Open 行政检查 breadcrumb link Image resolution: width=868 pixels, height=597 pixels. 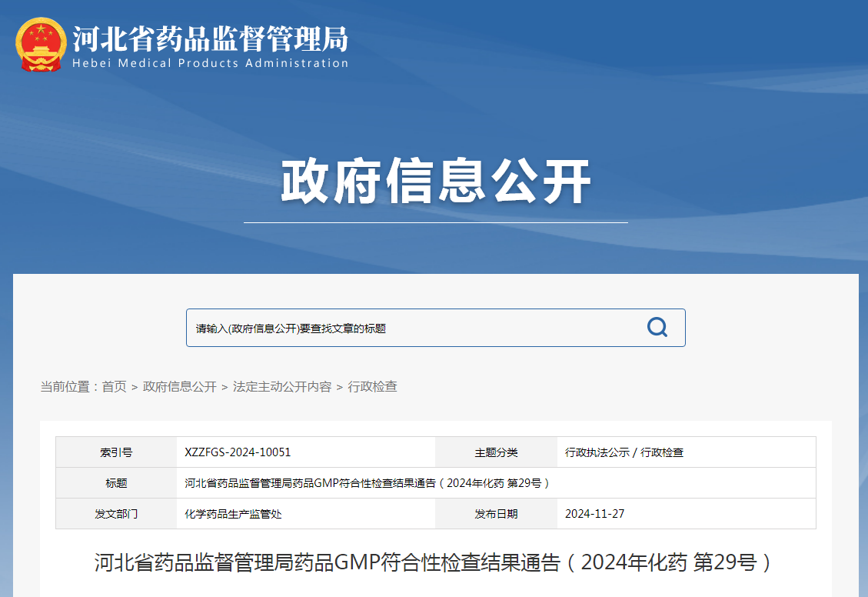pos(372,386)
